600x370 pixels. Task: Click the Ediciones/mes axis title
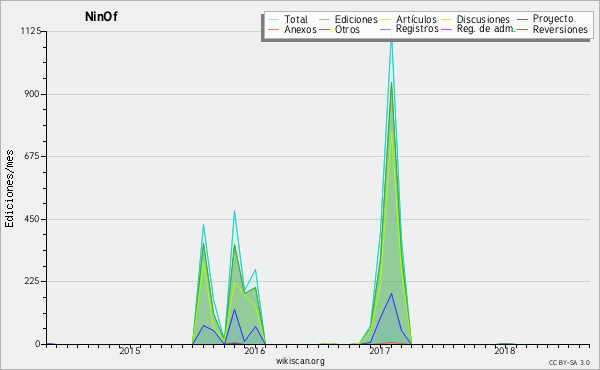click(x=9, y=189)
